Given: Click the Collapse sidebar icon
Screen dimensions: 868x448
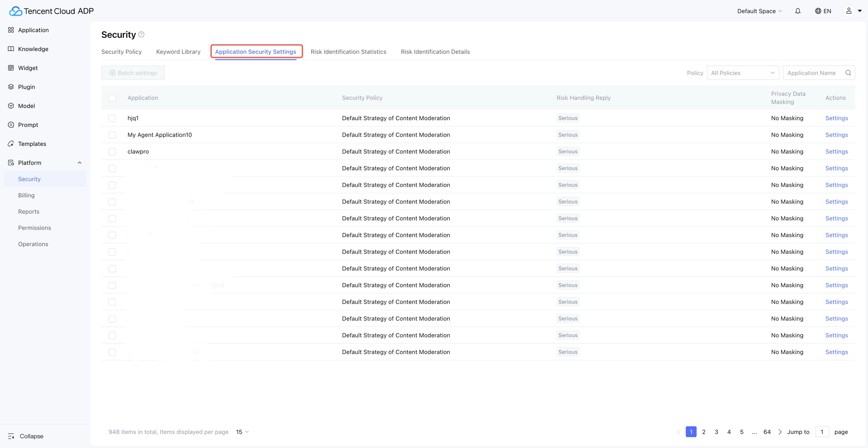Looking at the screenshot, I should coord(11,436).
